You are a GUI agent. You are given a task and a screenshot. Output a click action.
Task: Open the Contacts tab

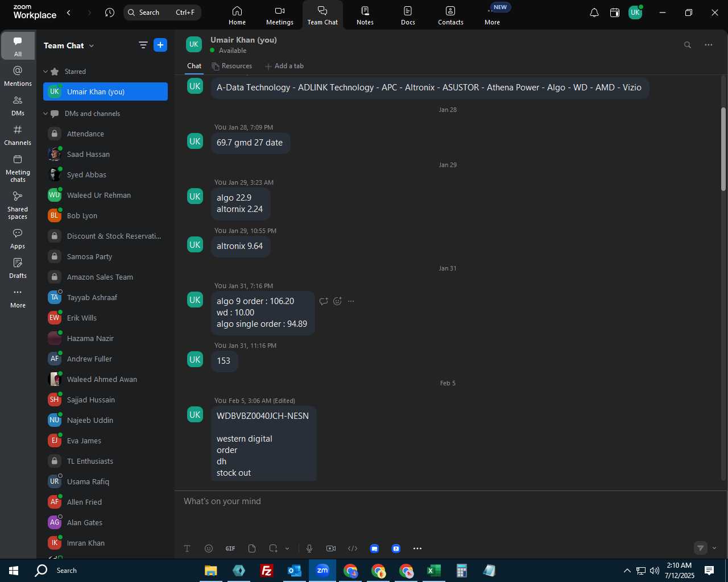[450, 15]
